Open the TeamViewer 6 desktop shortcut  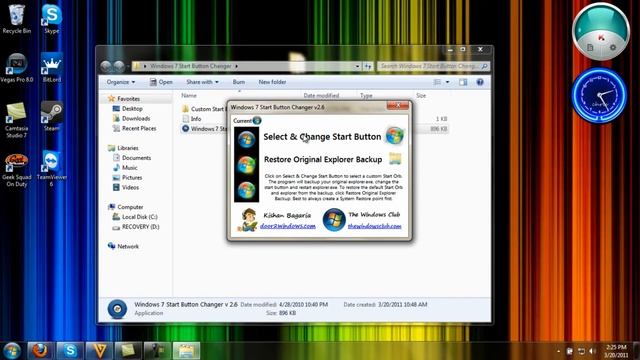pos(51,169)
